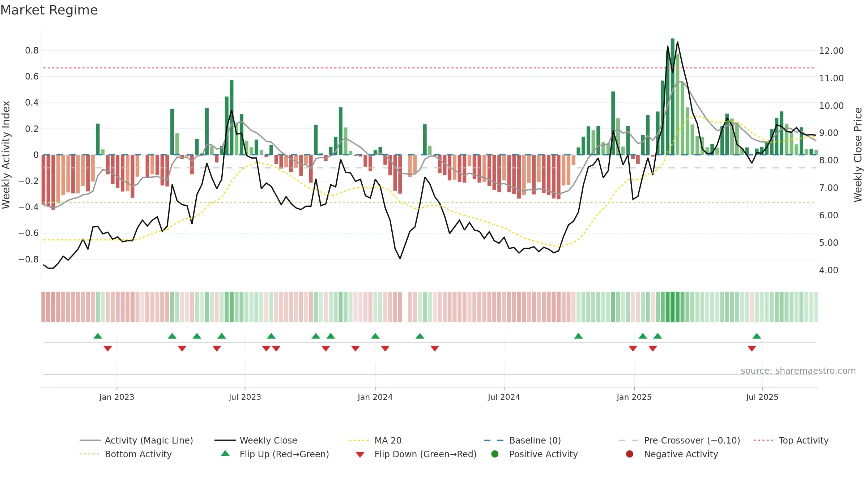Viewport: 868px width, 488px height.
Task: Click the Jan 2023 axis label
Action: [117, 397]
